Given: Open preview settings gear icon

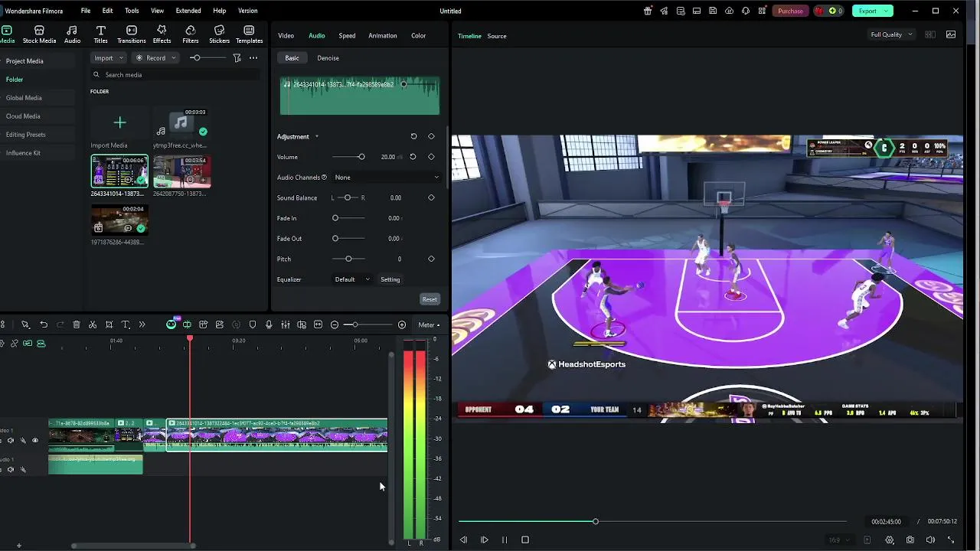Looking at the screenshot, I should 890,540.
